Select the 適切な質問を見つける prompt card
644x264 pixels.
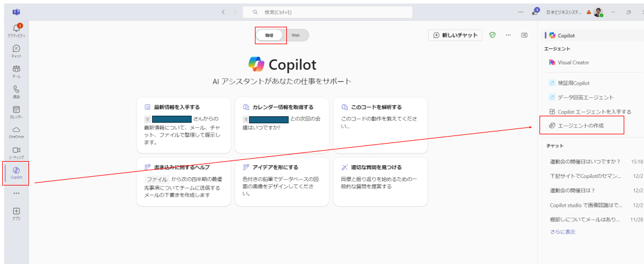pos(380,182)
